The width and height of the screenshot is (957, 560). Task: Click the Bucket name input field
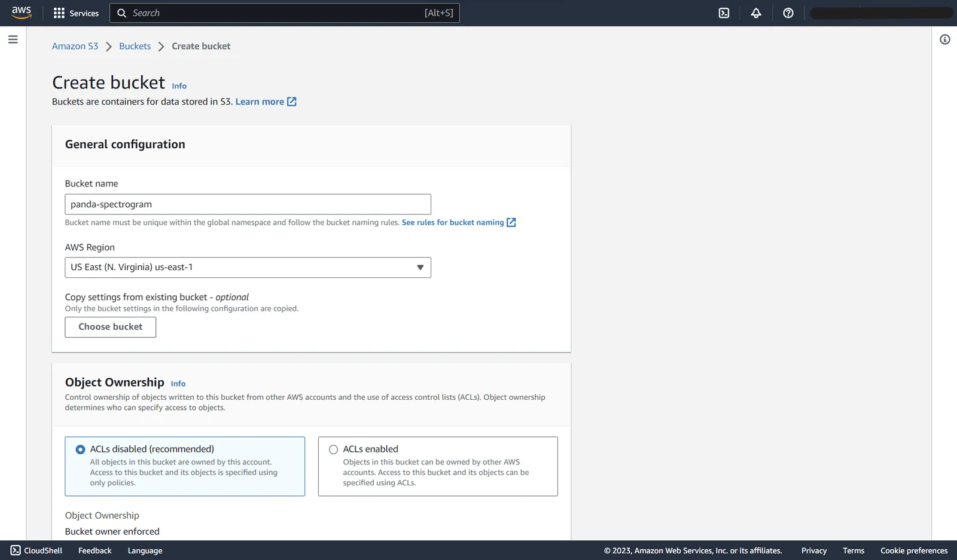pos(248,204)
